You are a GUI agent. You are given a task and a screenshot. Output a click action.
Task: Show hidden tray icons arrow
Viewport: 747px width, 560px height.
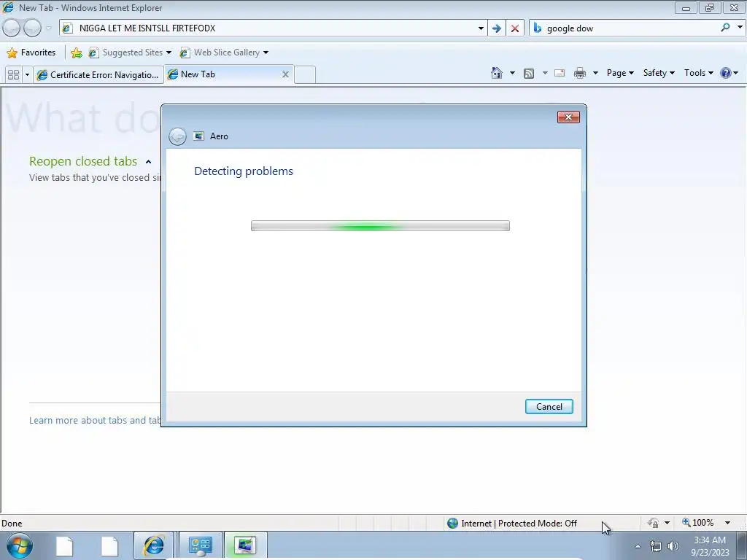tap(638, 547)
